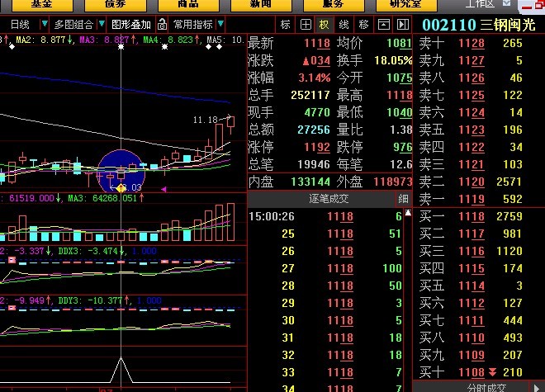Click the 常用指标 label
Screen dimensions: 545x392
193,24
